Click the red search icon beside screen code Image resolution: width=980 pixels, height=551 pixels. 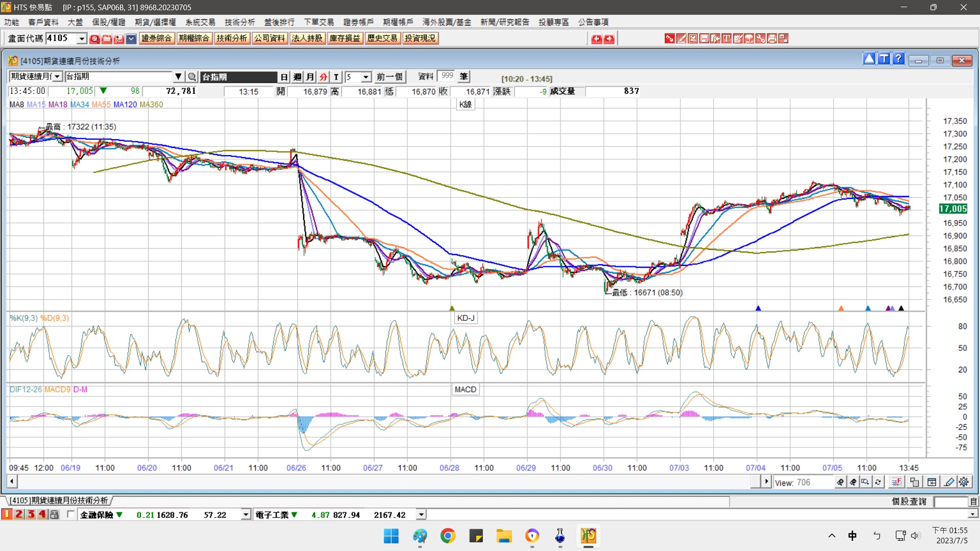[x=94, y=39]
